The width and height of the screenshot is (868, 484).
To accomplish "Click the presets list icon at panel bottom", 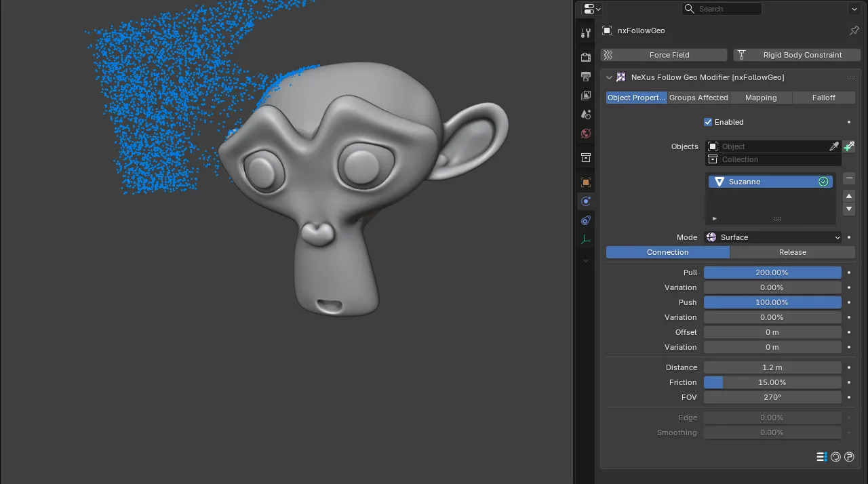I will click(x=821, y=457).
